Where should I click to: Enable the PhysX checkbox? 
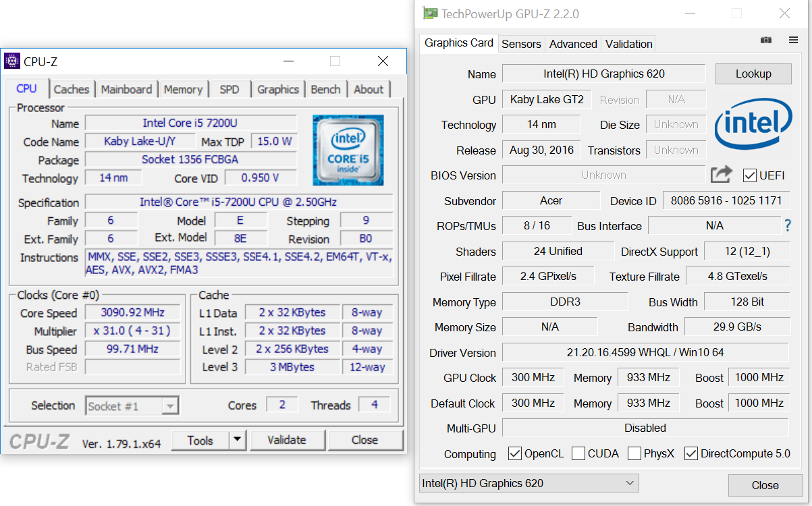click(634, 453)
